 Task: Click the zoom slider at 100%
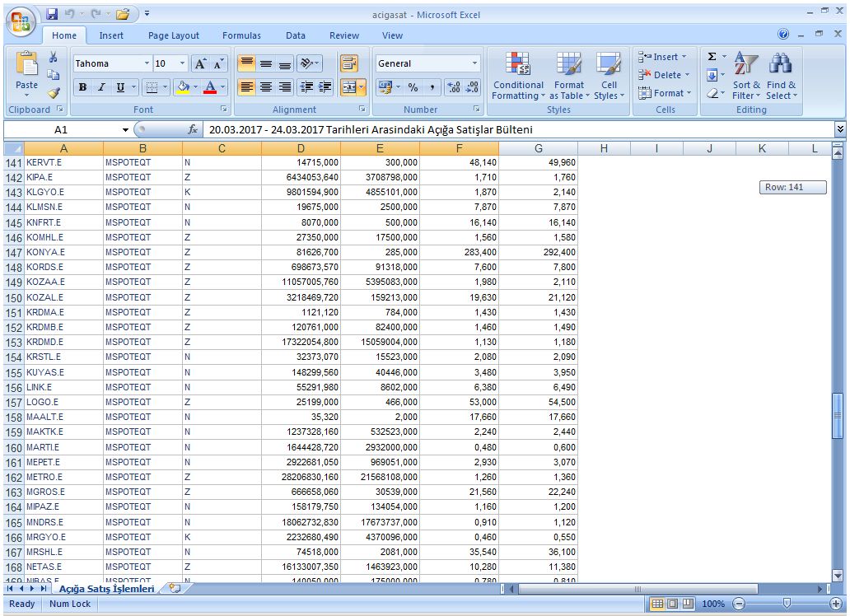[x=787, y=604]
